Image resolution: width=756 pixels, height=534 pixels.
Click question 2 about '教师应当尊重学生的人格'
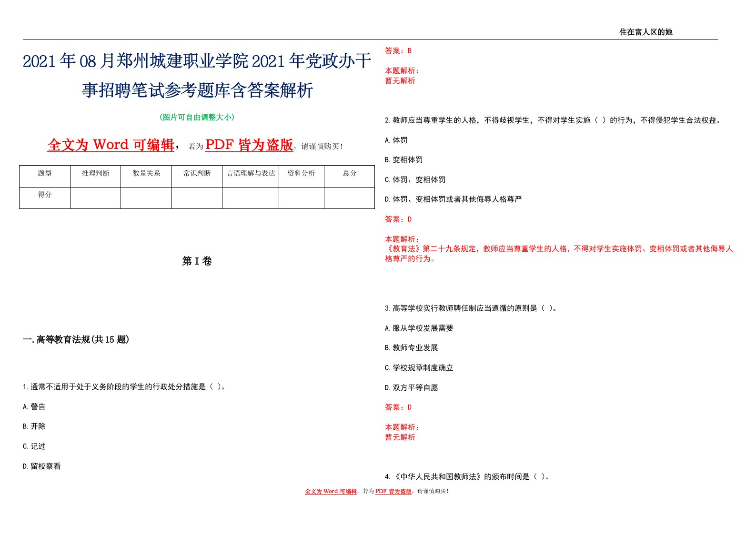click(x=554, y=120)
